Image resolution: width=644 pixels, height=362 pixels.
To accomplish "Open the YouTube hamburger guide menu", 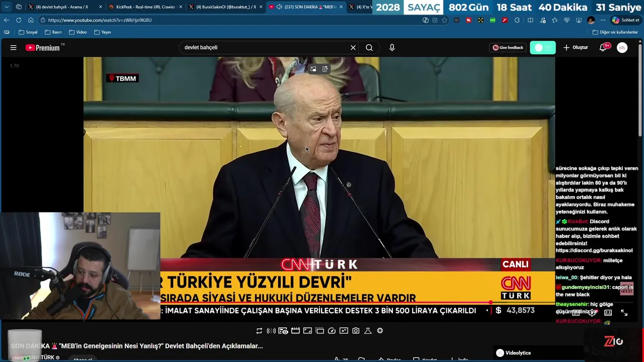I will 14,48.
